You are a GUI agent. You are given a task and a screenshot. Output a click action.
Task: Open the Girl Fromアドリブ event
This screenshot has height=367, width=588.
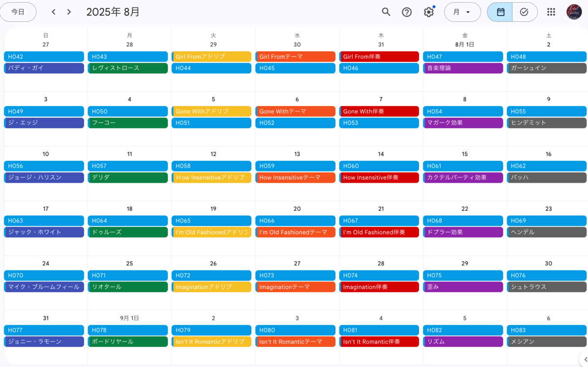coord(212,57)
